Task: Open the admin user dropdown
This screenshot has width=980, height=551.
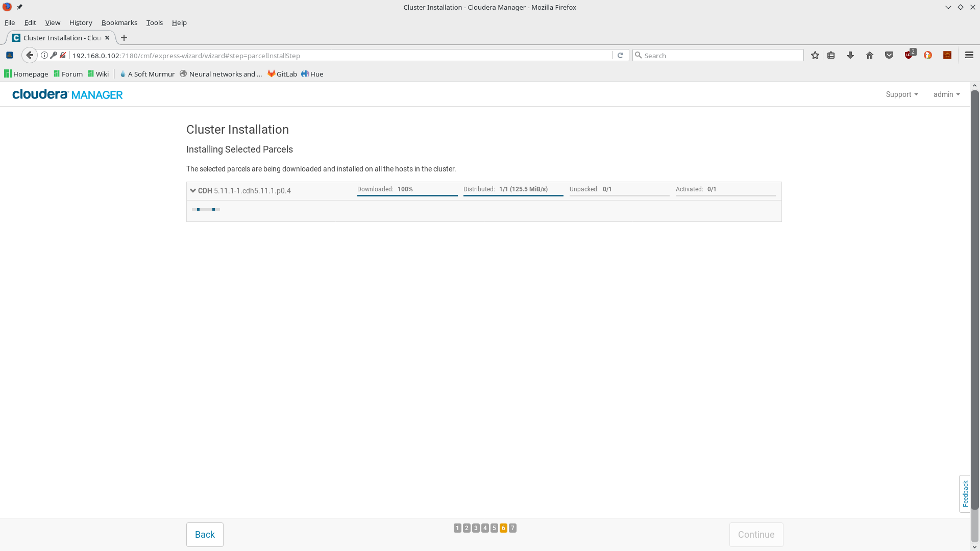Action: (946, 94)
